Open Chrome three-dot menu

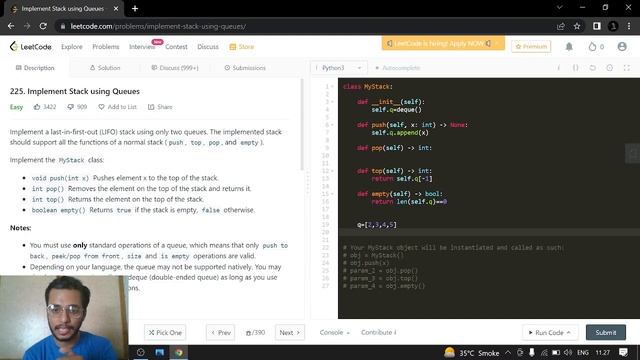click(629, 26)
